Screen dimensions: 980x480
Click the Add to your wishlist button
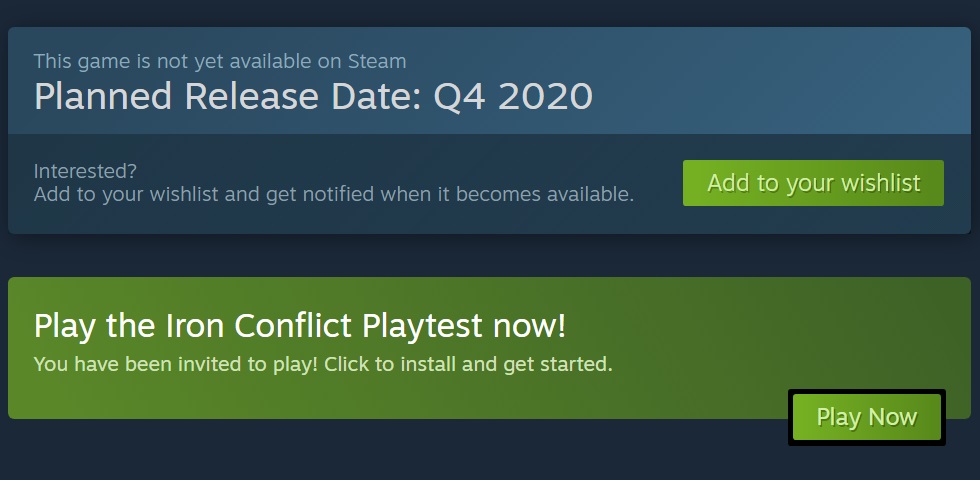tap(813, 183)
